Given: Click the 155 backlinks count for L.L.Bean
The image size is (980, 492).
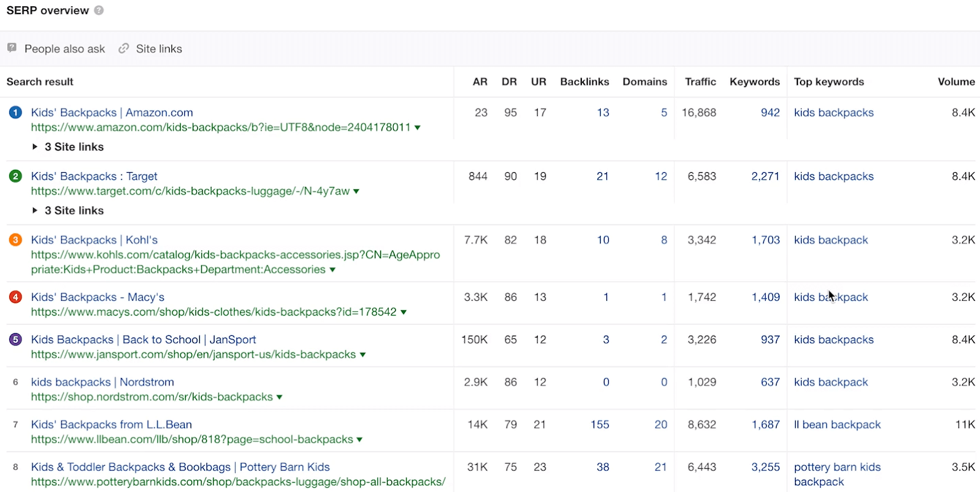Looking at the screenshot, I should (x=600, y=425).
